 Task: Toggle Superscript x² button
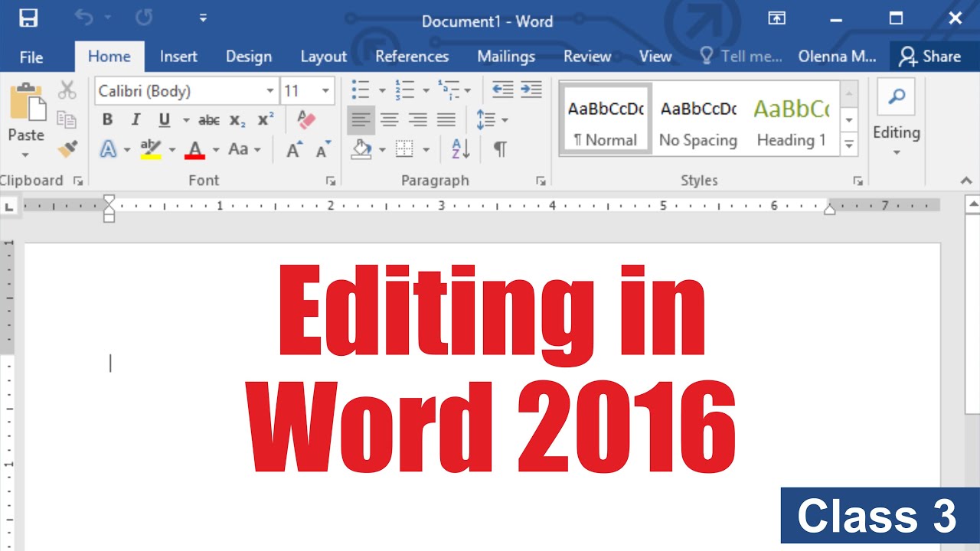click(266, 120)
